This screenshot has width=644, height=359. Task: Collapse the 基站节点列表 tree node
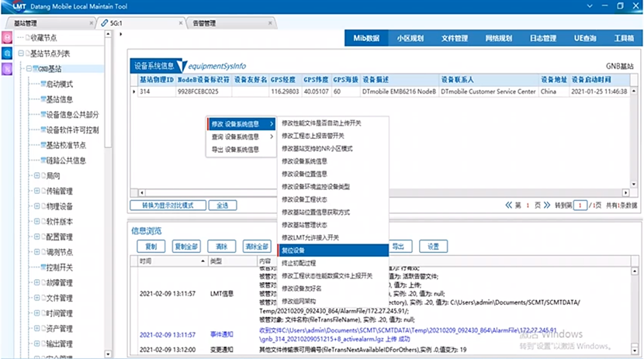coord(21,54)
